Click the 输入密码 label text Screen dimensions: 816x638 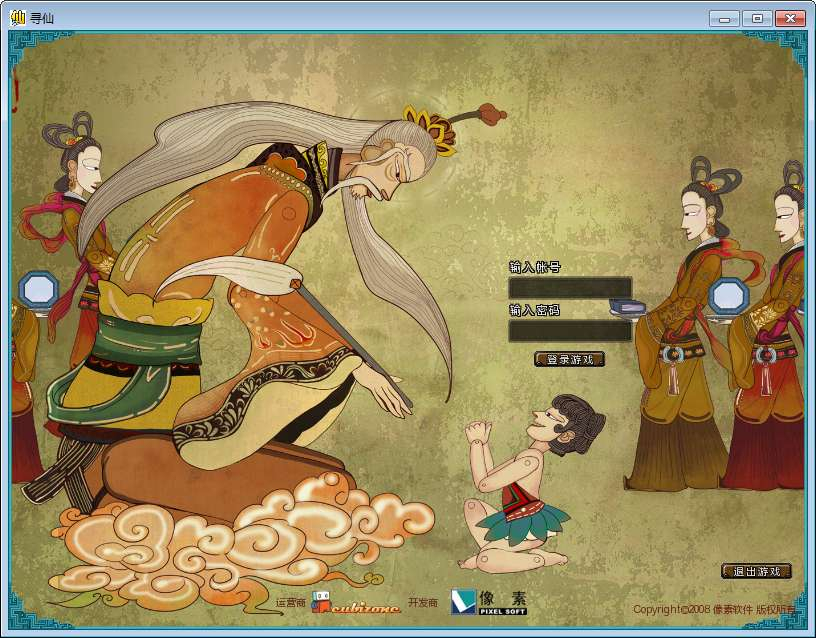[x=534, y=311]
